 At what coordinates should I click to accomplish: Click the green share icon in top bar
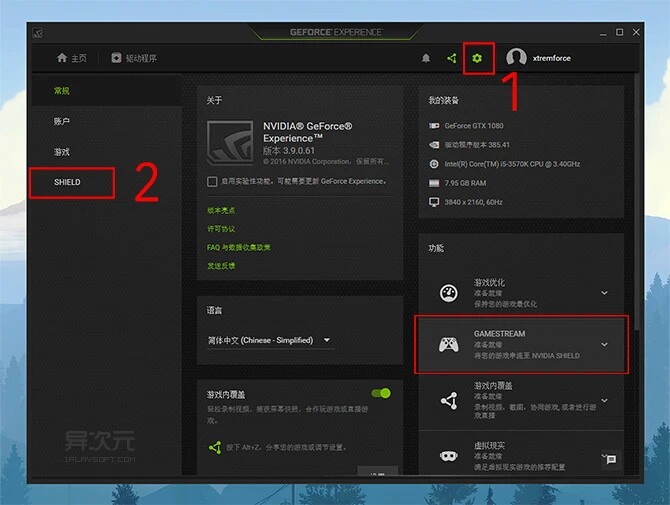pos(452,58)
